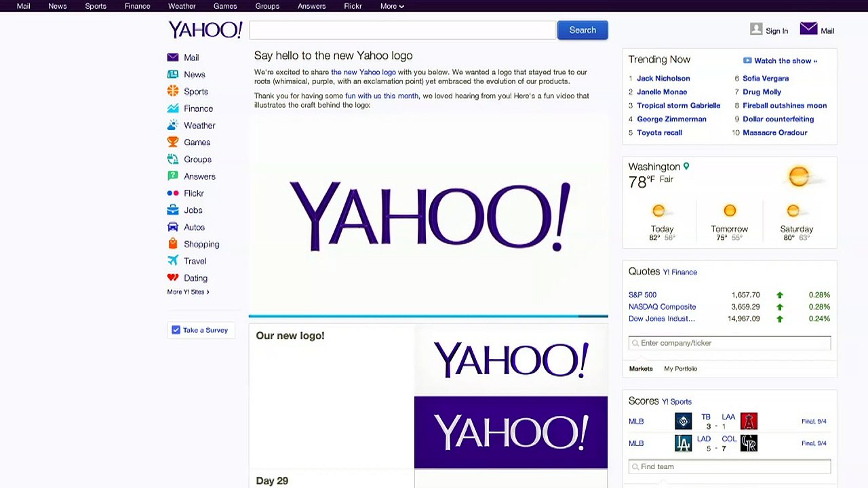Image resolution: width=868 pixels, height=488 pixels.
Task: Click the video progress bar under the logo
Action: 429,316
